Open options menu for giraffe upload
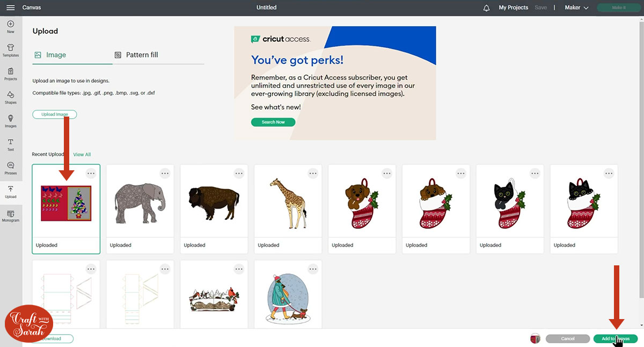The image size is (644, 347). pos(313,173)
